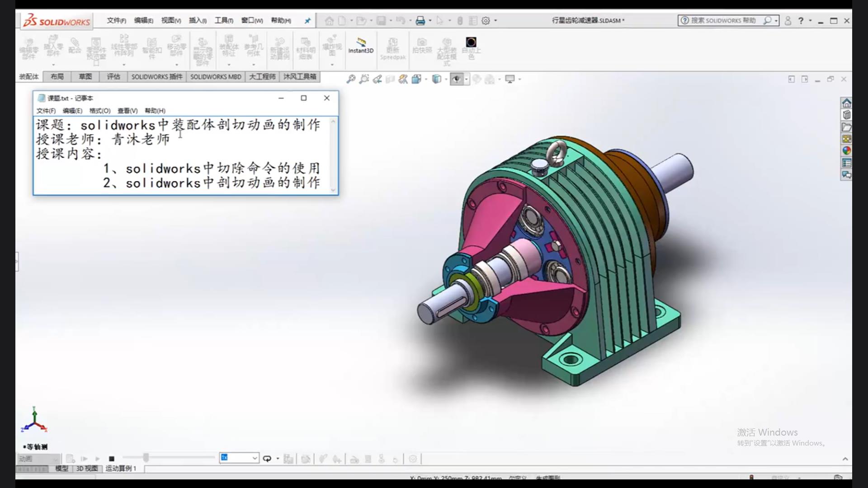Click the search magnifier button in help box
Image resolution: width=868 pixels, height=488 pixels.
point(767,21)
